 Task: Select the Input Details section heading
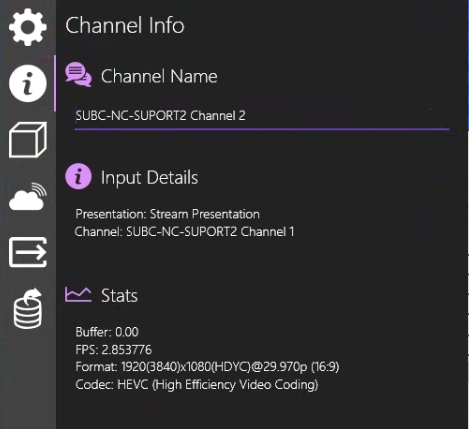149,178
